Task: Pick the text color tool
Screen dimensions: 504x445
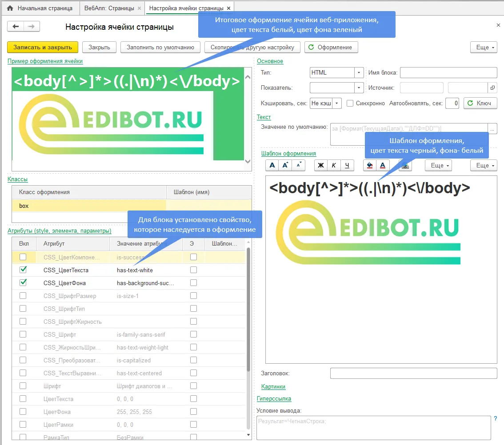Action: click(x=383, y=165)
